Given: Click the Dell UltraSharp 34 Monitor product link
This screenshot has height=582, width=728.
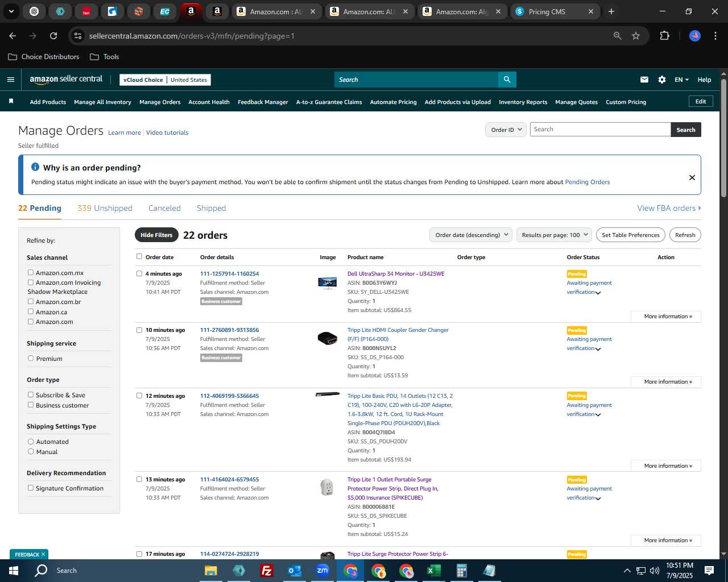Looking at the screenshot, I should click(x=396, y=274).
